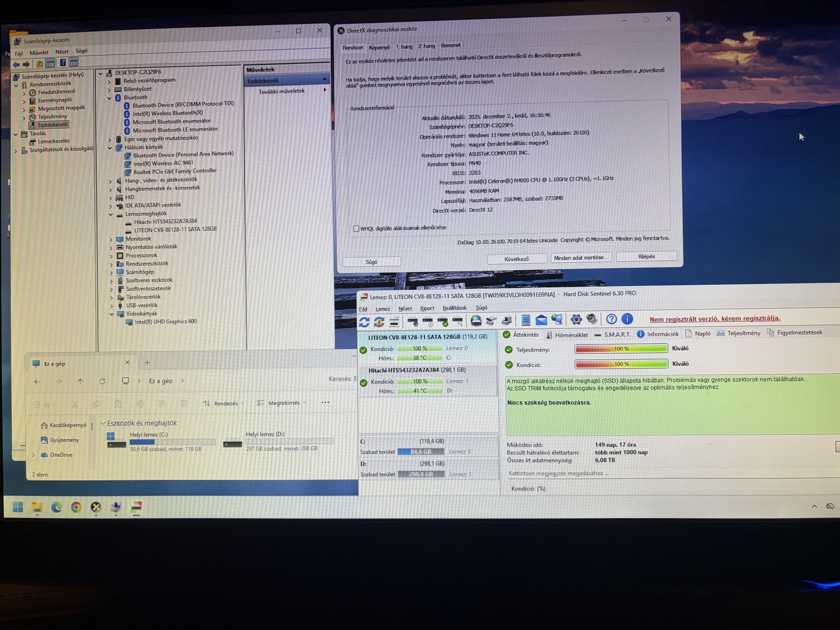Click the blue info icon in Hard Disk Sentinel toolbar
This screenshot has width=840, height=630.
[x=627, y=319]
